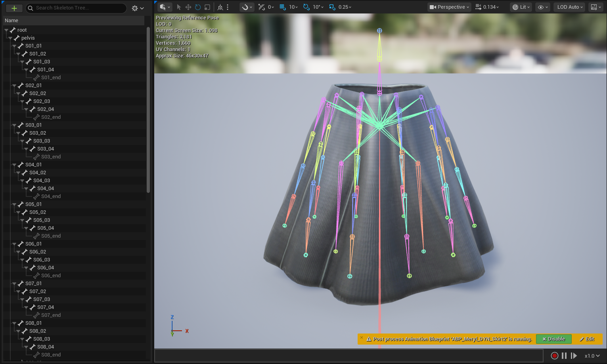Toggle scale snapping icon

pyautogui.click(x=332, y=7)
